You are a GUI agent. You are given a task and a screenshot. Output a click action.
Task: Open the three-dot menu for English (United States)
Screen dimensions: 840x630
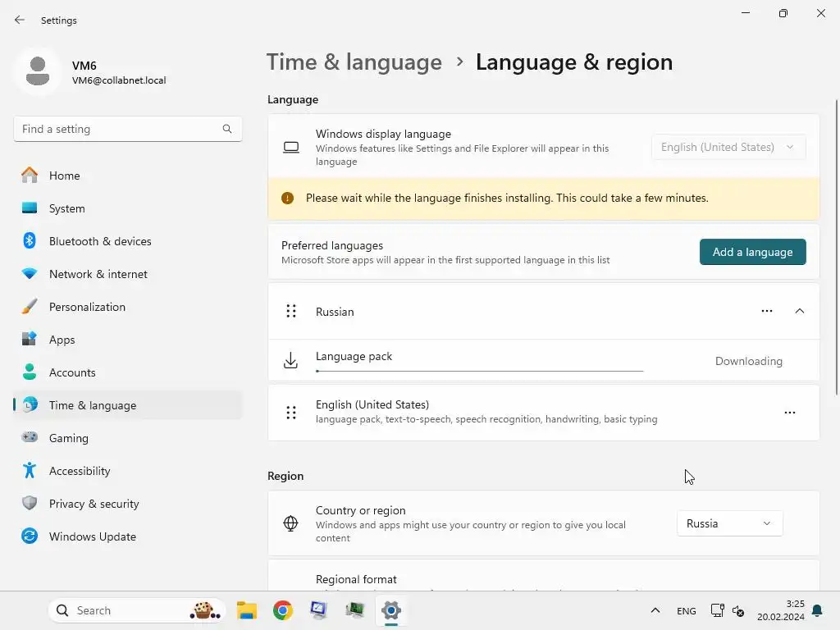point(790,413)
